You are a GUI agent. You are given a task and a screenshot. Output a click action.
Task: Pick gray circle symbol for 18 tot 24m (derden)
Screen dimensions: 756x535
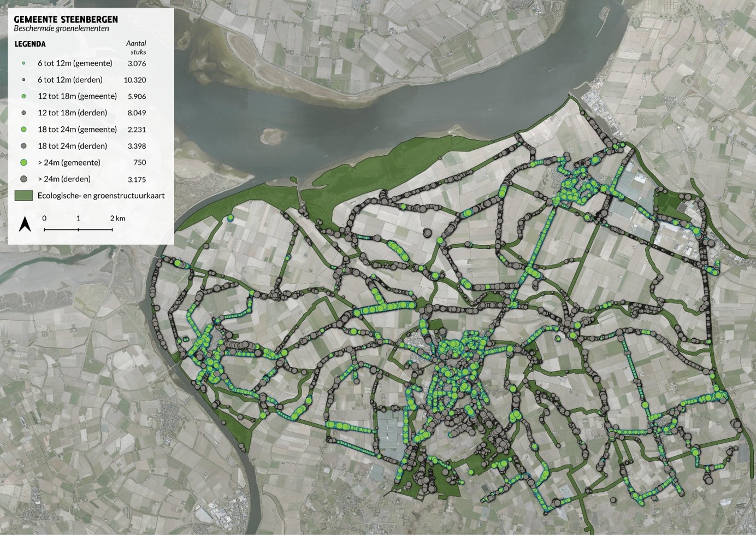pos(23,146)
